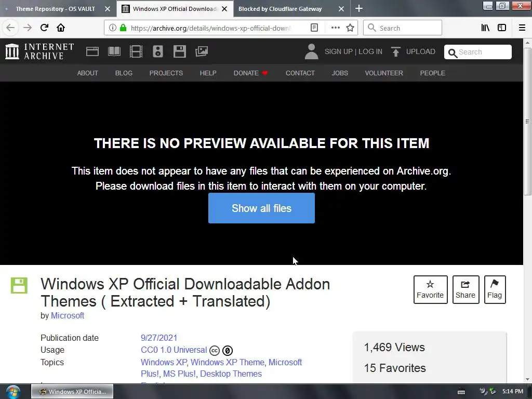
Task: Switch to Theme Repository - OS VAULT tab
Action: pyautogui.click(x=55, y=9)
